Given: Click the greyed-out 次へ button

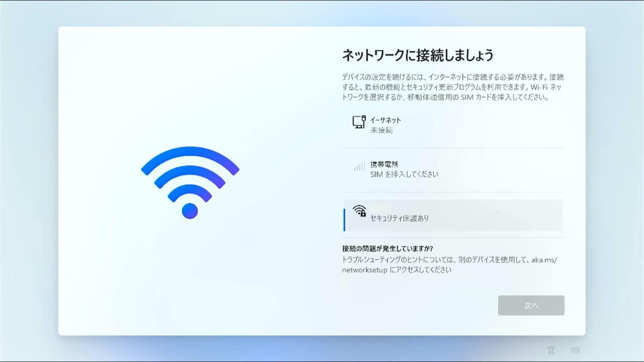Looking at the screenshot, I should tap(531, 305).
